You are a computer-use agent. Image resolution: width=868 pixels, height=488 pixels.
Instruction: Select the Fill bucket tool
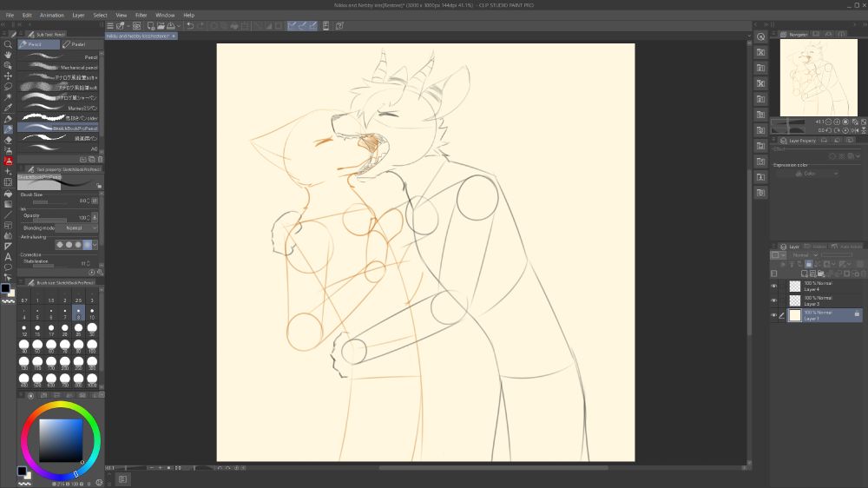point(8,194)
